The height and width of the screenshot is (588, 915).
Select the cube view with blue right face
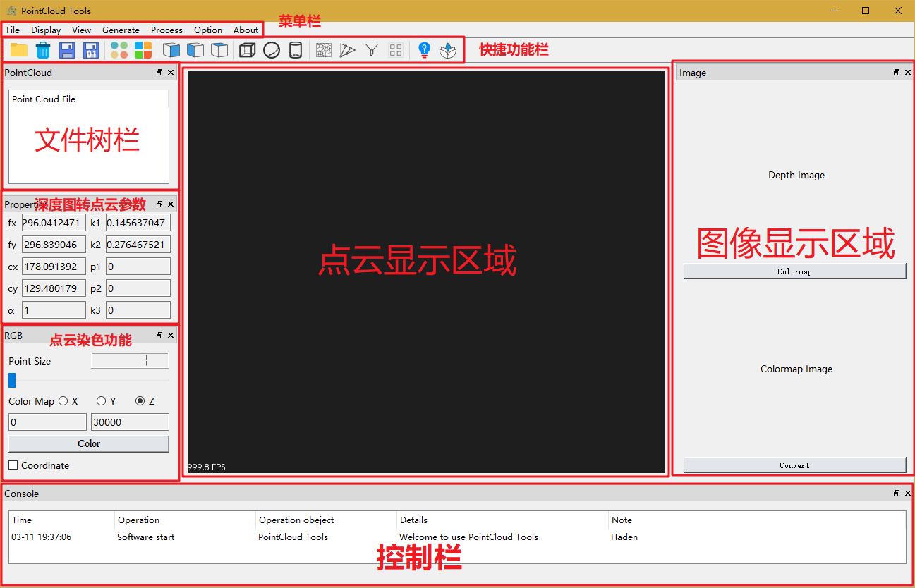171,50
